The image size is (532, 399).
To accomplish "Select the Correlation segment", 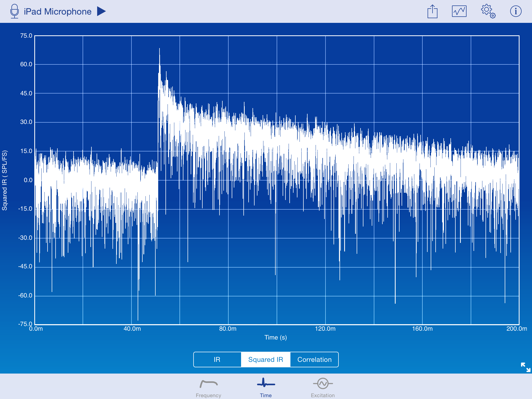I will tap(314, 360).
